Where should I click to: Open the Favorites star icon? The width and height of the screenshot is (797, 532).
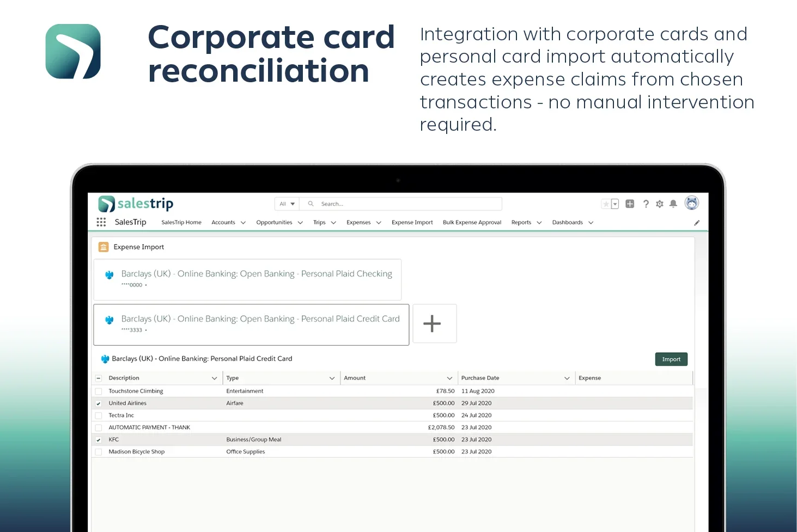(x=606, y=204)
